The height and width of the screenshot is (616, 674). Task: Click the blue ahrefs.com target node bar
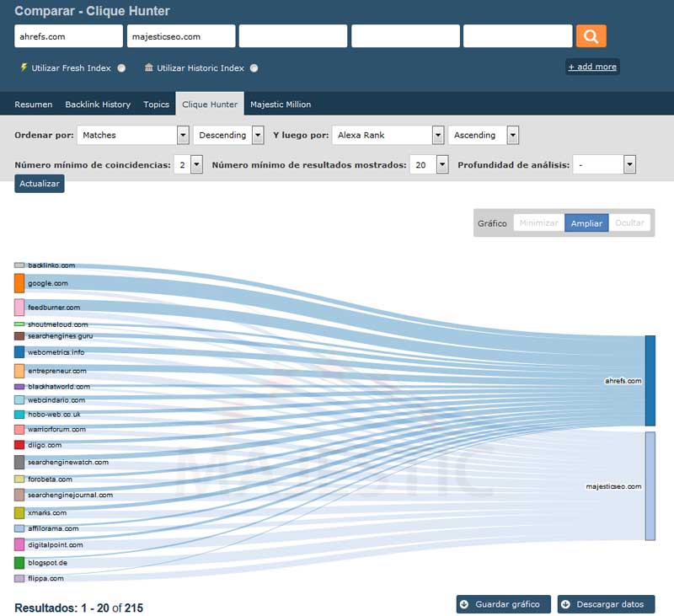coord(650,381)
